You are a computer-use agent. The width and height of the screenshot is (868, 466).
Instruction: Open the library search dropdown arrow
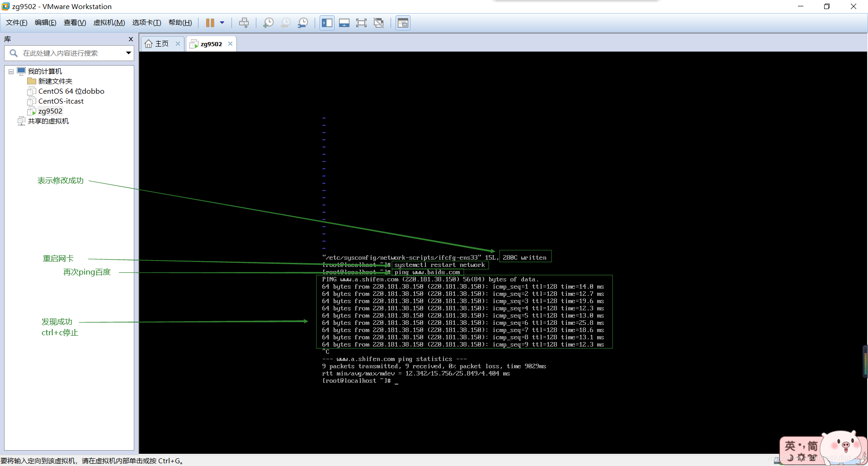[x=129, y=53]
